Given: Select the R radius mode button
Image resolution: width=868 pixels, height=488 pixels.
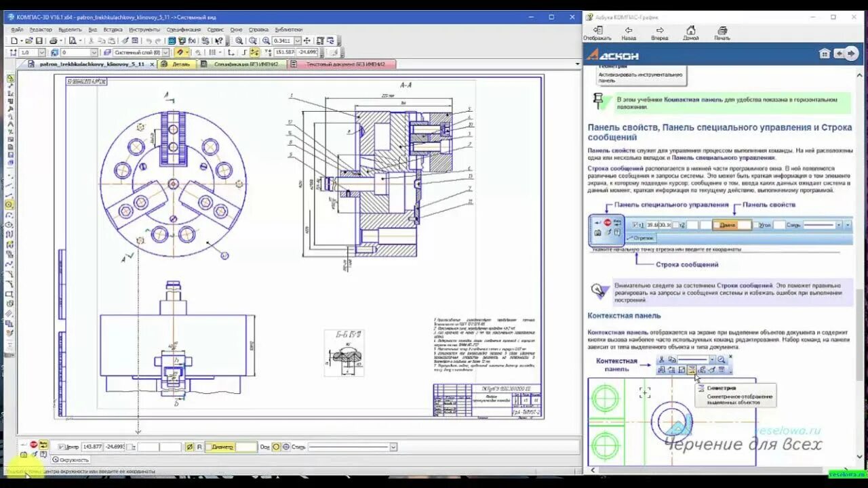Looking at the screenshot, I should 199,447.
